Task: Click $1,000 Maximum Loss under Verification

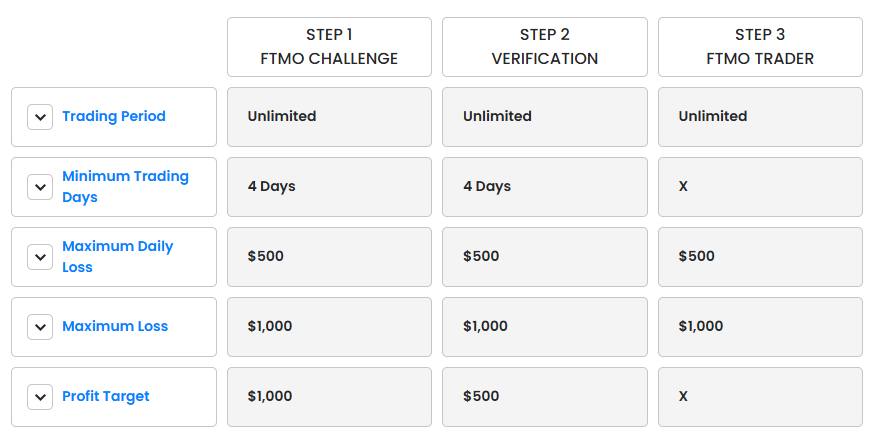Action: (545, 327)
